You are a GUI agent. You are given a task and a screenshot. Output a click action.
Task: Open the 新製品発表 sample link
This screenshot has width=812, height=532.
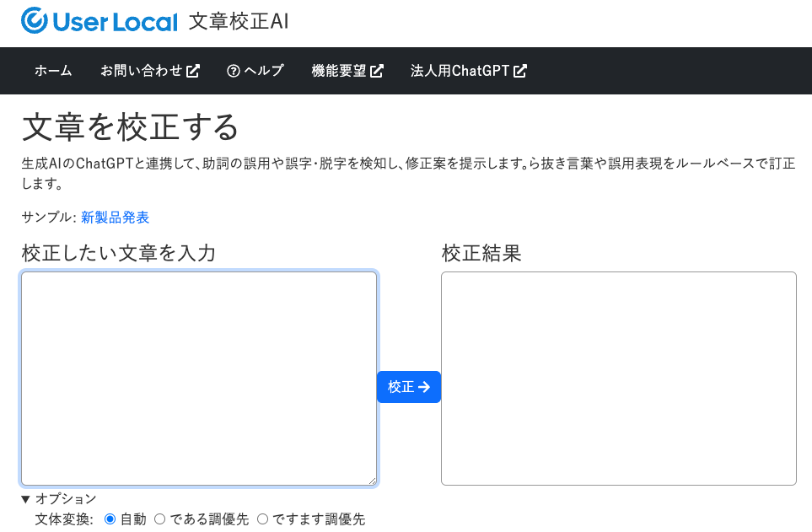click(116, 217)
